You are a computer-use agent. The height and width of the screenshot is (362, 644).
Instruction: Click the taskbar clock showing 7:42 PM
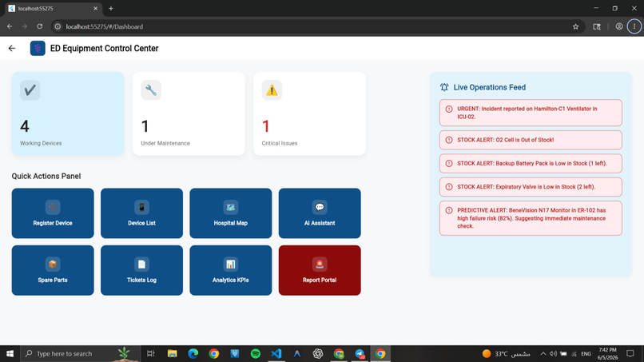(x=608, y=353)
